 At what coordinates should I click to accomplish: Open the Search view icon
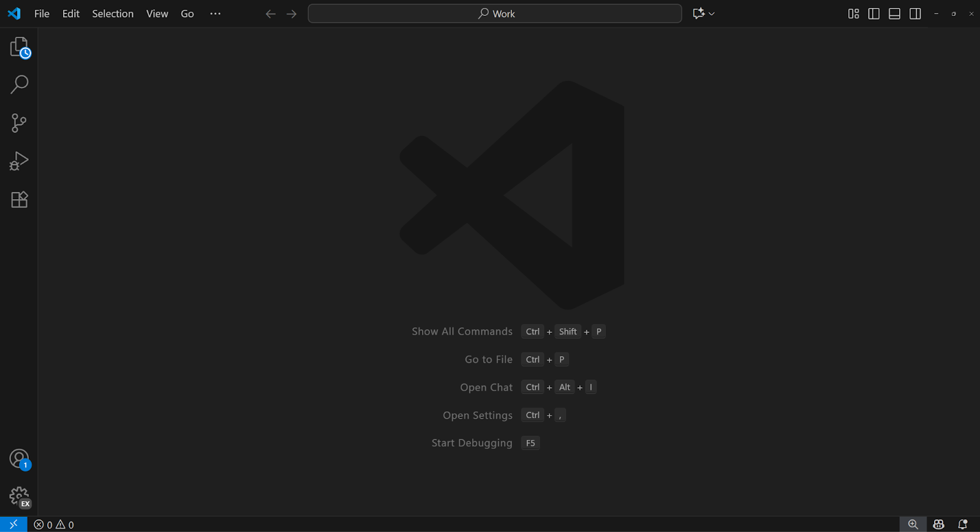pos(19,85)
